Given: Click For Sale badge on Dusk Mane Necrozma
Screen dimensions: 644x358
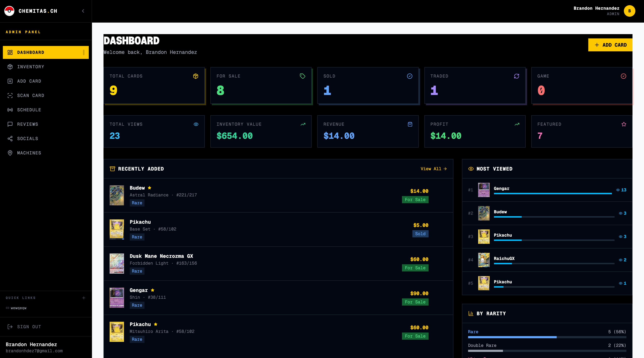Looking at the screenshot, I should [x=415, y=268].
